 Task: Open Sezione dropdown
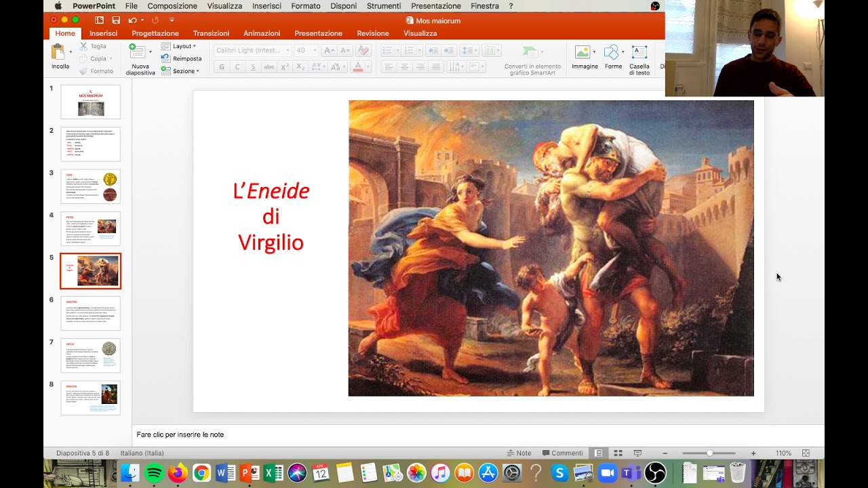point(180,70)
